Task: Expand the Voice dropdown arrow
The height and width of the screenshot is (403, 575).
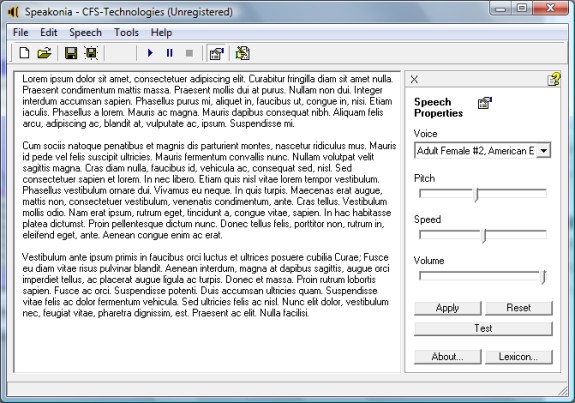Action: click(543, 151)
